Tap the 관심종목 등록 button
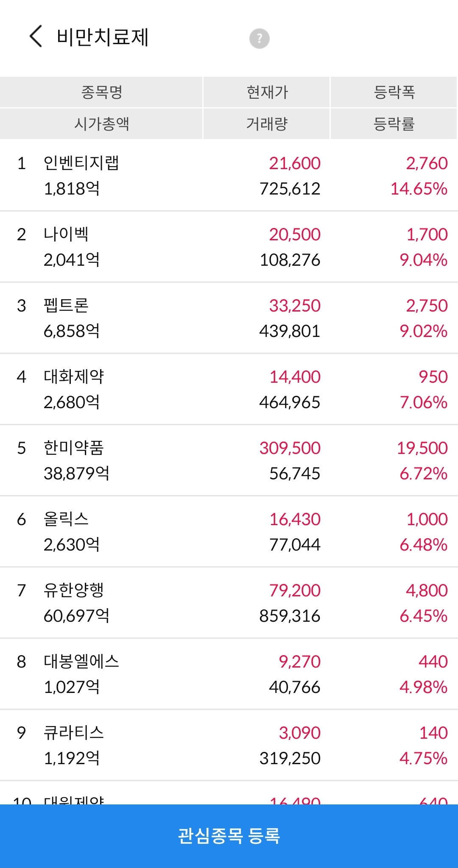The width and height of the screenshot is (458, 868). [229, 836]
